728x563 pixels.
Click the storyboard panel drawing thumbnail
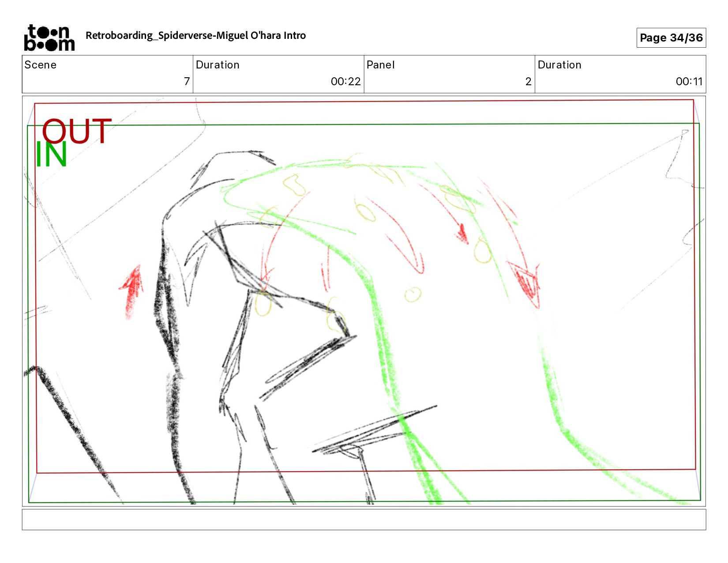click(364, 301)
